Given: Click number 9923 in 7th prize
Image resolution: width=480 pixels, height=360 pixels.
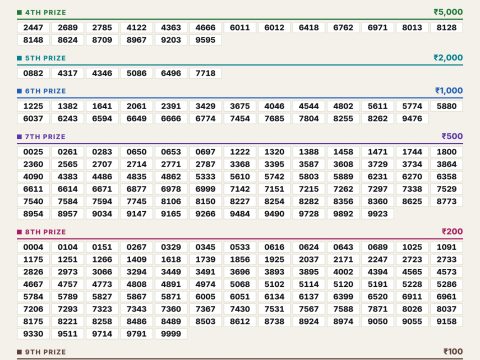Looking at the screenshot, I should (378, 214).
